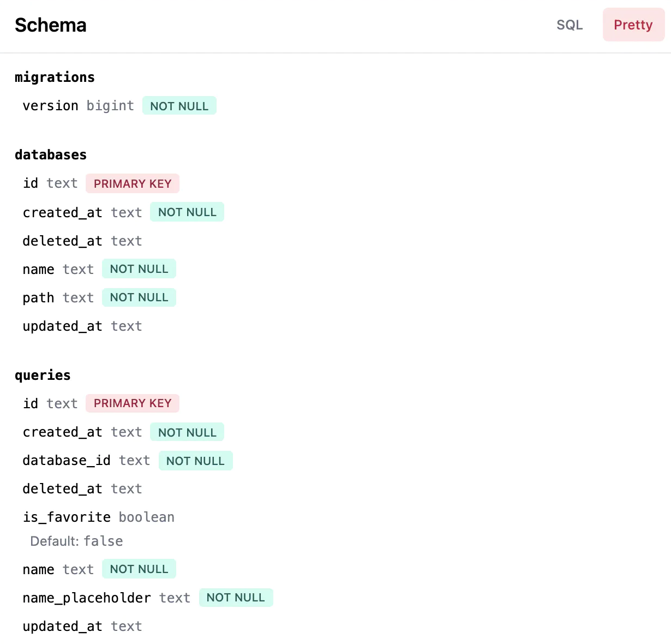
Task: Click the Default: false value
Action: (76, 541)
